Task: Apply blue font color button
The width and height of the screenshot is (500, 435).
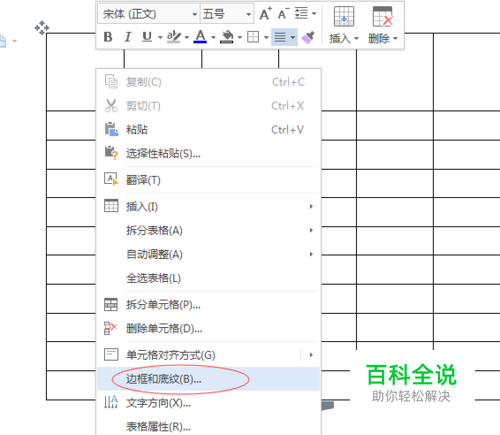Action: click(x=200, y=37)
